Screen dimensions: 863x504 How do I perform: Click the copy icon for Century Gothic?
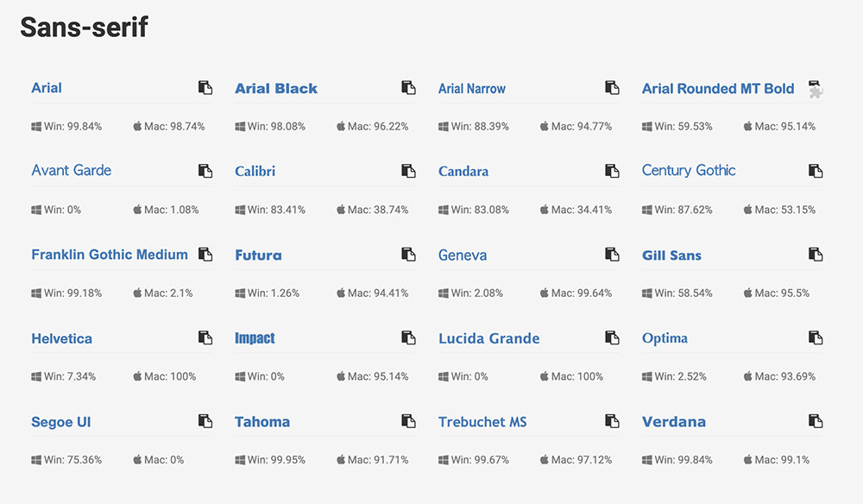(816, 171)
